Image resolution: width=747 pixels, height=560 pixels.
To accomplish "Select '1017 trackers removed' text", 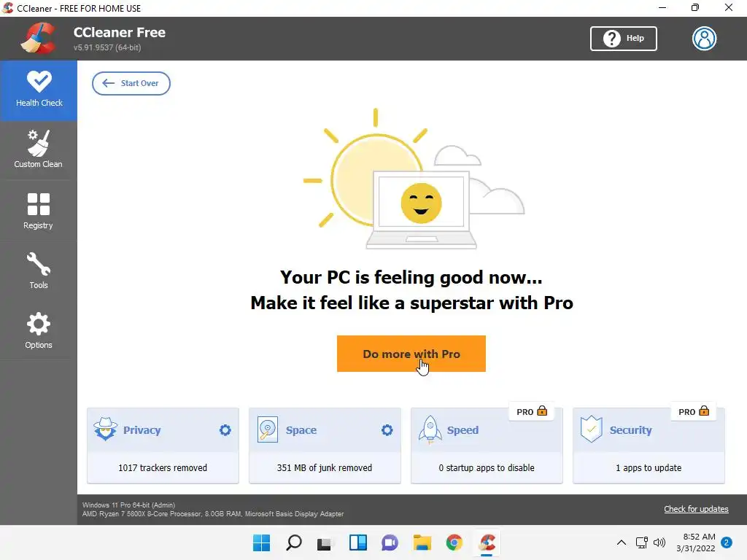I will coord(163,467).
